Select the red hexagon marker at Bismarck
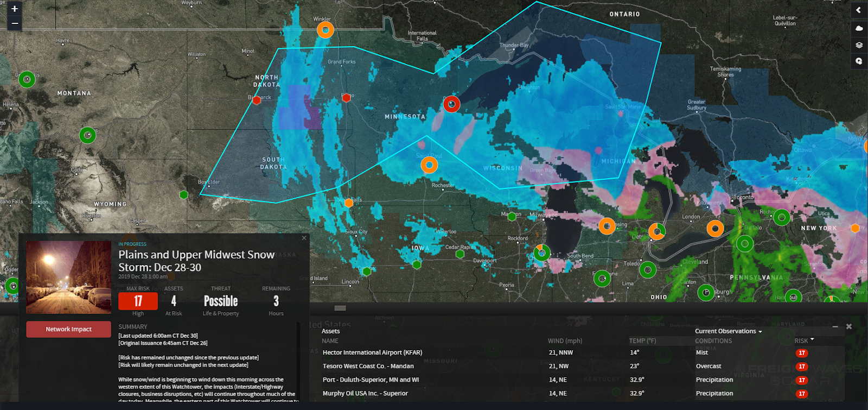 coord(257,100)
